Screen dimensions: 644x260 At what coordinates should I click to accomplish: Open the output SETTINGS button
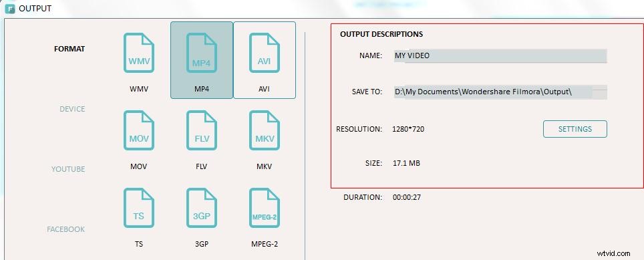(575, 129)
